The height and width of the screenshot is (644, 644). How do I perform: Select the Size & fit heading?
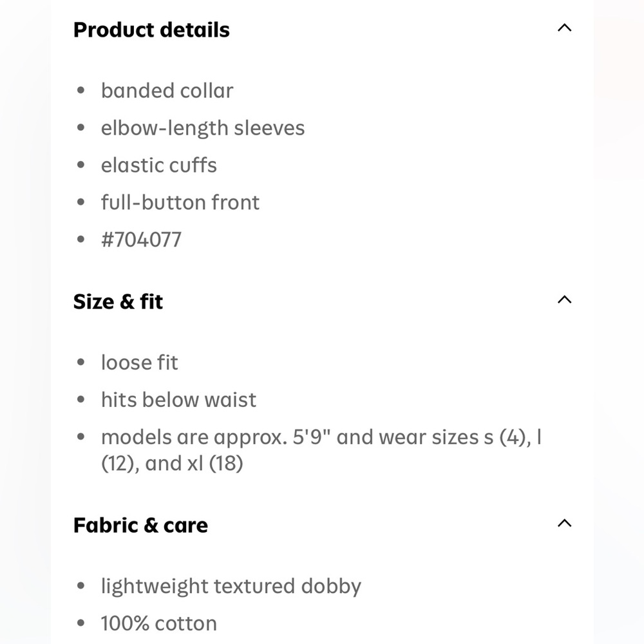tap(118, 301)
